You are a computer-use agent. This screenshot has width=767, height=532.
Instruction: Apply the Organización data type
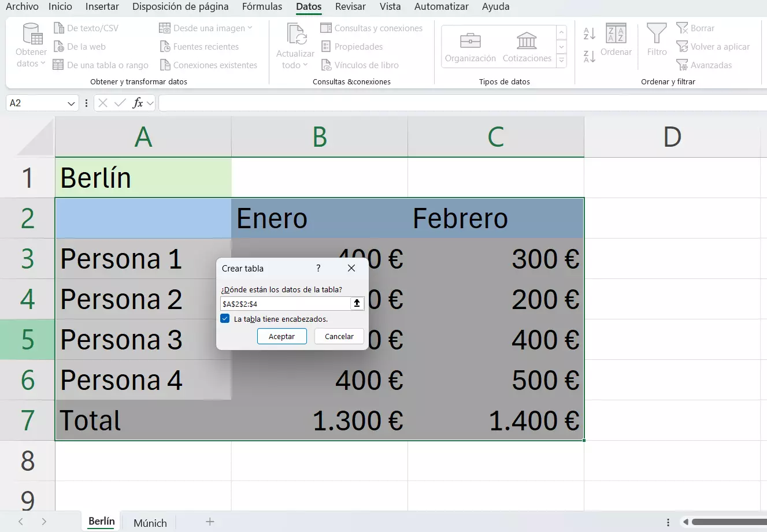click(470, 46)
